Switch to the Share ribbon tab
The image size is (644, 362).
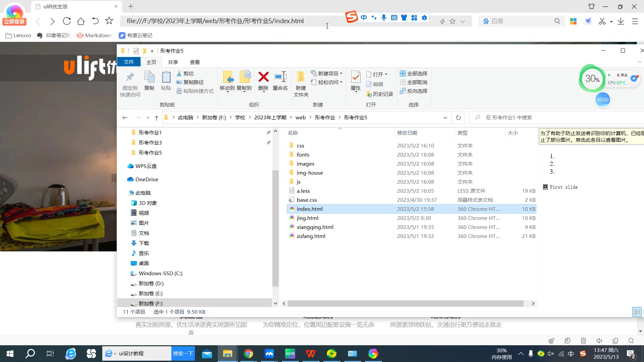173,62
